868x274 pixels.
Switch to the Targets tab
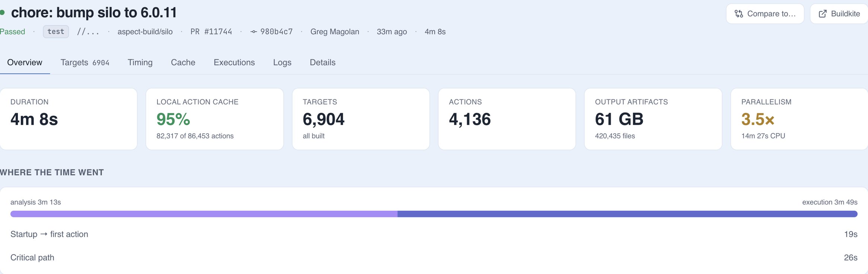85,63
